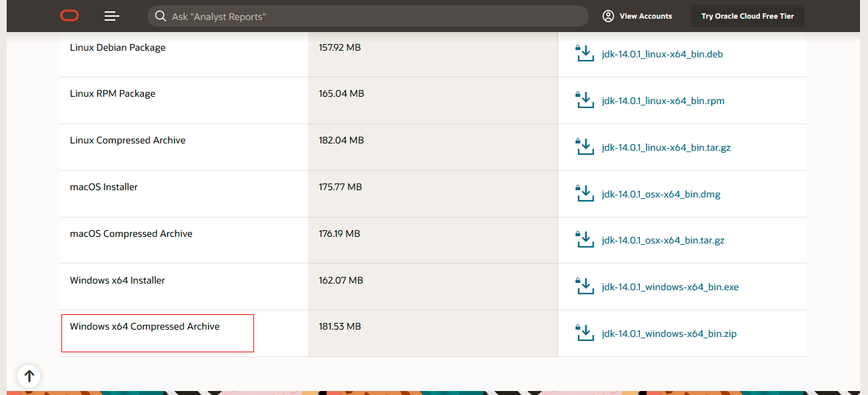Click Try Oracle Cloud Free Tier button
Viewport: 868px width, 395px height.
click(x=747, y=16)
